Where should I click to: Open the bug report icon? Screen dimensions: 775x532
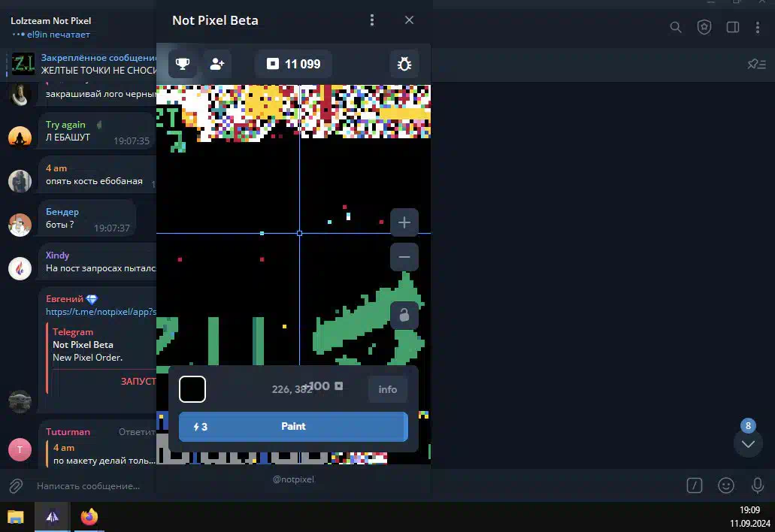404,64
